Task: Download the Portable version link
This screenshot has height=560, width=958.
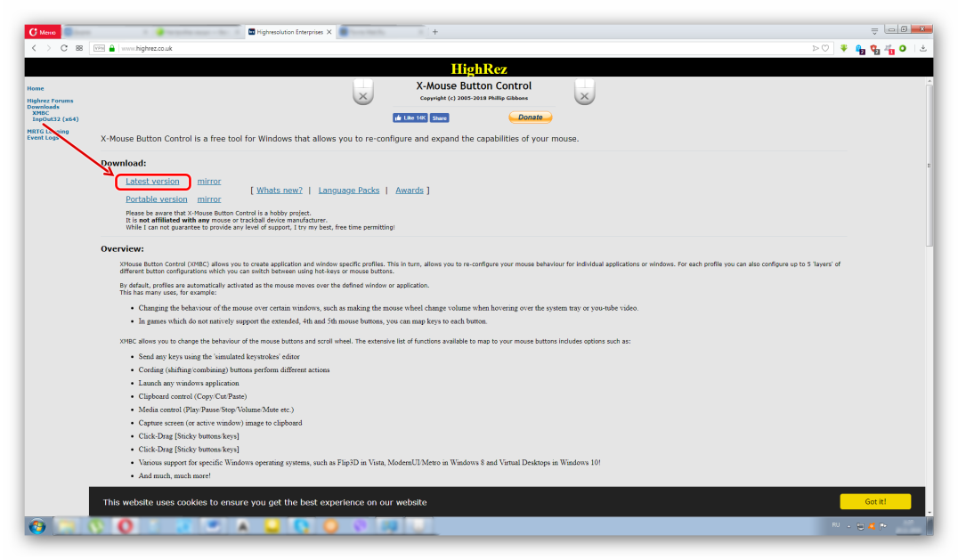Action: pos(157,199)
